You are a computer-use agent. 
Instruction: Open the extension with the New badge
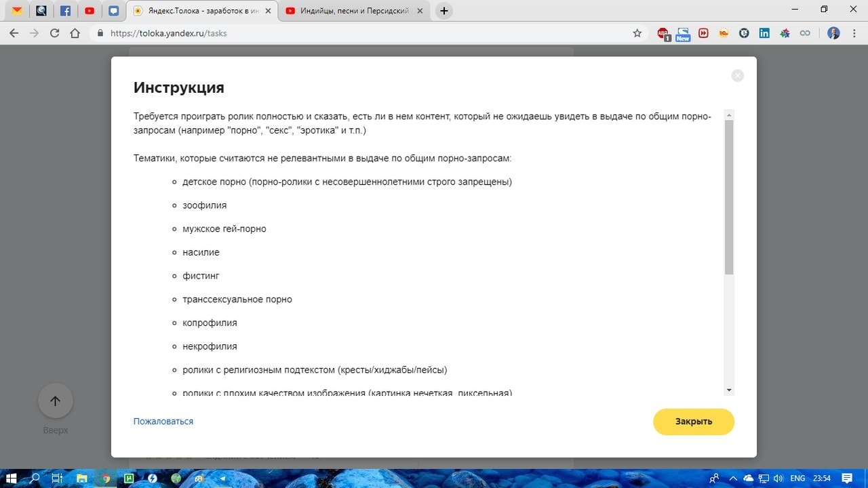pyautogui.click(x=683, y=33)
